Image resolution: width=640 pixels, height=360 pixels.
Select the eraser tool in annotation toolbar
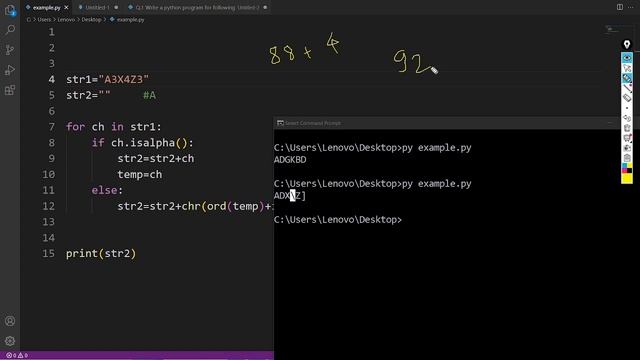627,98
